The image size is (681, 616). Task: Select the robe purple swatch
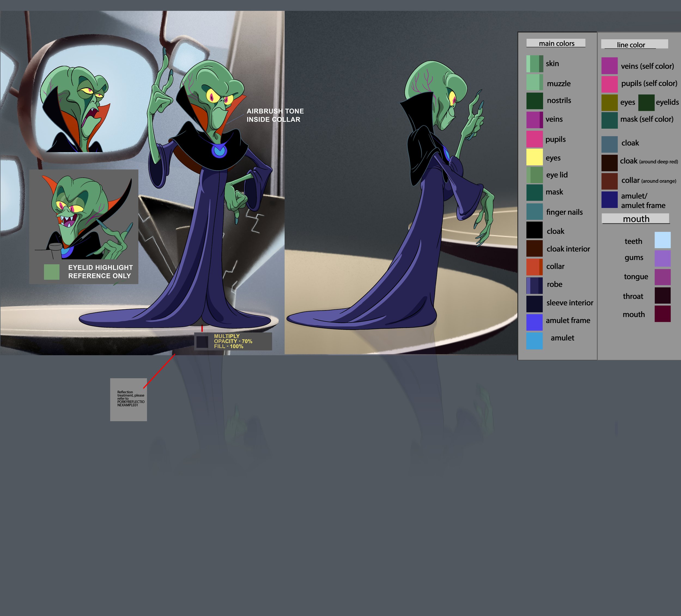(534, 285)
